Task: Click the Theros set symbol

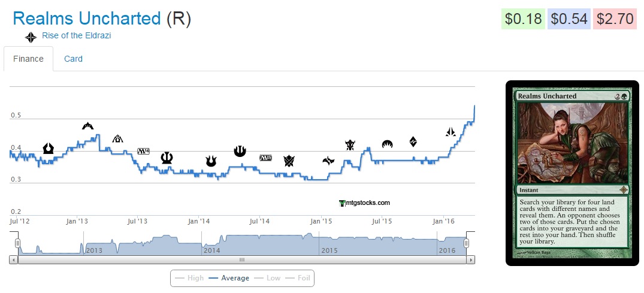Action: click(167, 158)
